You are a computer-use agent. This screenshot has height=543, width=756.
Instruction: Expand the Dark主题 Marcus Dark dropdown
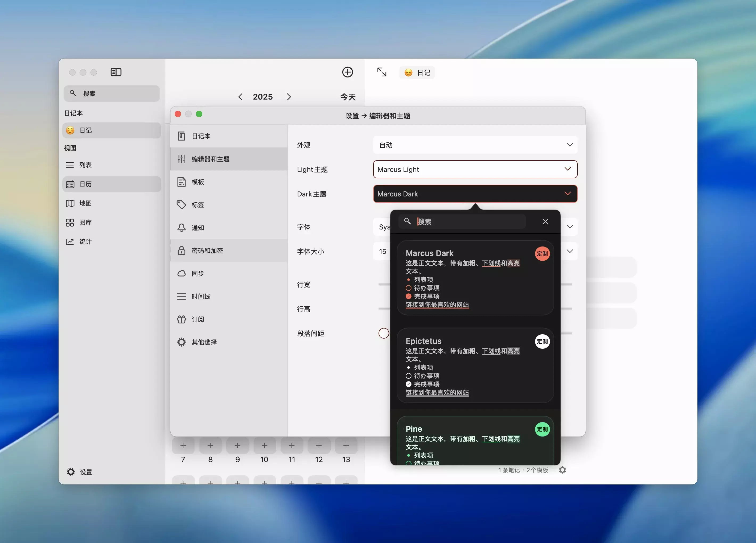475,194
